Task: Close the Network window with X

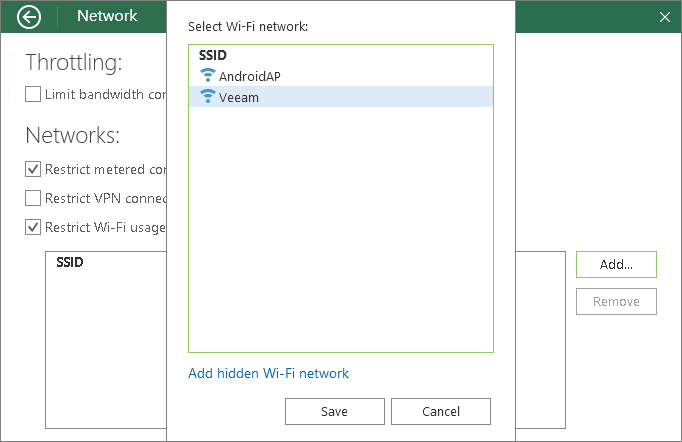Action: (x=665, y=17)
